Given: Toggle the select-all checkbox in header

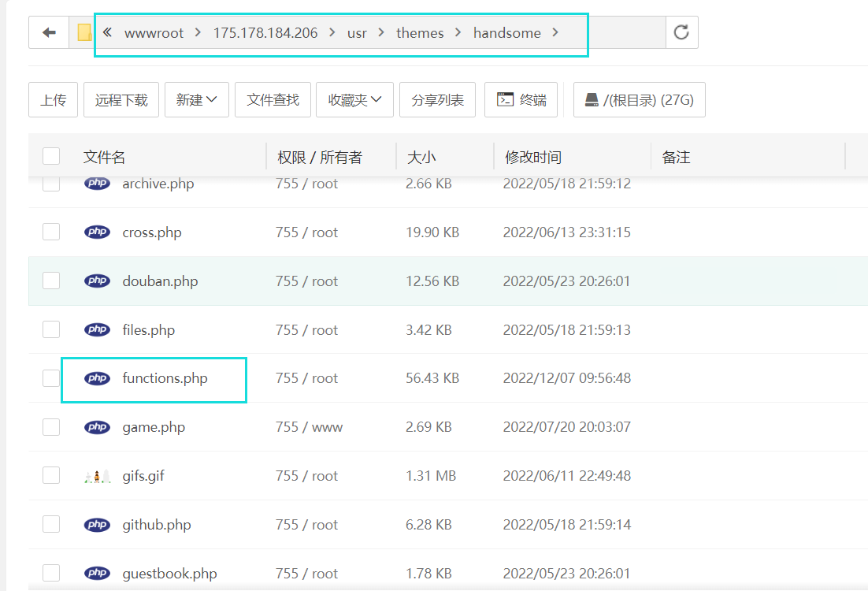Looking at the screenshot, I should pos(50,155).
